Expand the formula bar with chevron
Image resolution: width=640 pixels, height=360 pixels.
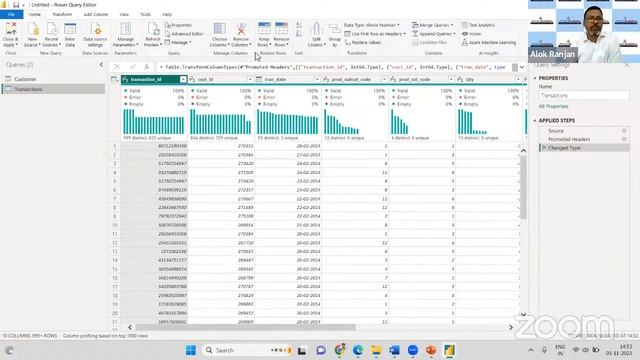[x=522, y=67]
